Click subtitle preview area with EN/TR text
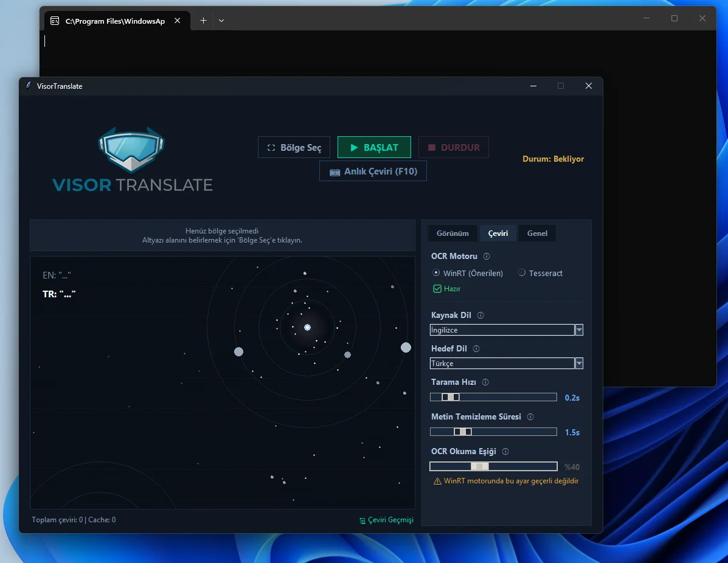 (223, 382)
